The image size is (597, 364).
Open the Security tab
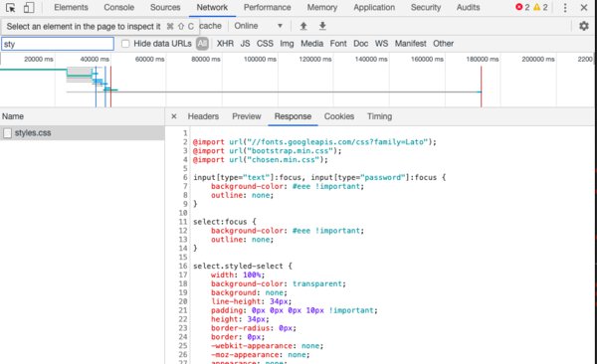pyautogui.click(x=426, y=8)
